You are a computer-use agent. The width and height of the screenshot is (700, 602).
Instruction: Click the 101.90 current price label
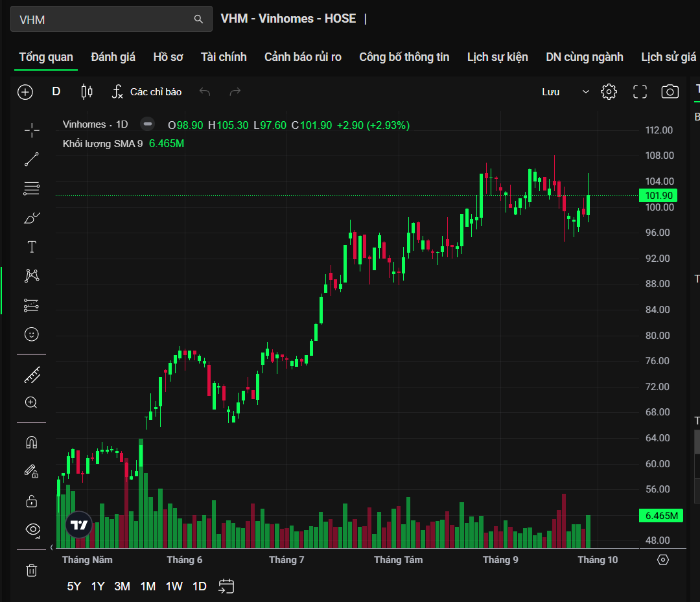[659, 196]
